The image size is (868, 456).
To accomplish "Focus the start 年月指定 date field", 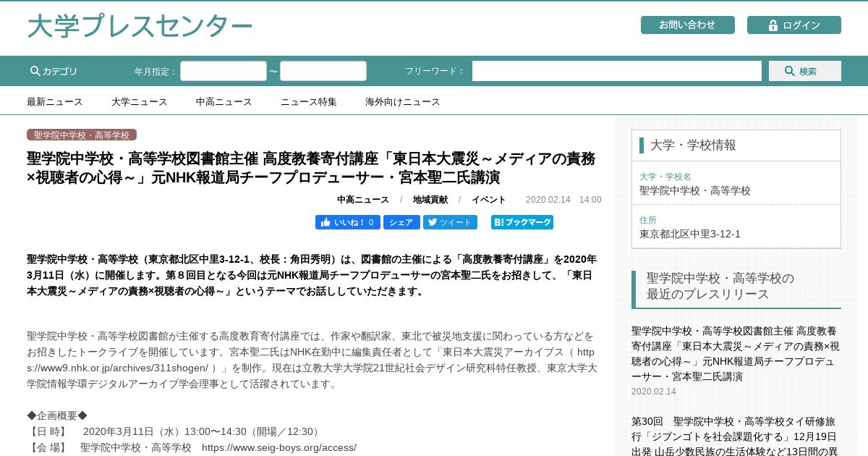I will pos(224,71).
